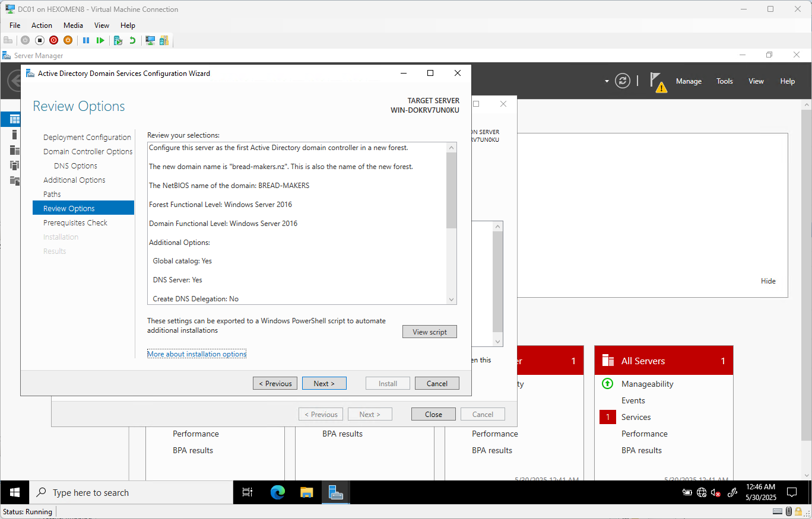The height and width of the screenshot is (519, 812).
Task: Click the red Services alert badge
Action: (607, 417)
